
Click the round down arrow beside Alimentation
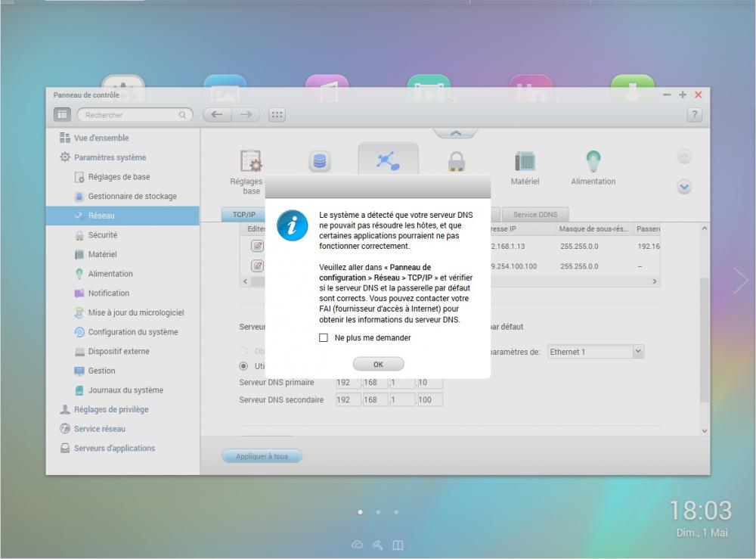coord(684,186)
